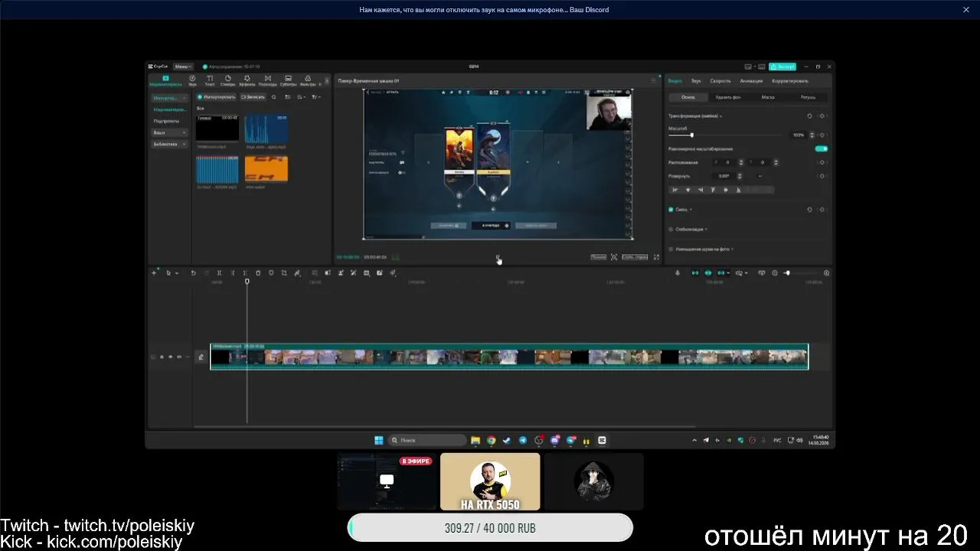
Task: Expand the Import (Импортир...) sidebar section
Action: click(x=169, y=98)
